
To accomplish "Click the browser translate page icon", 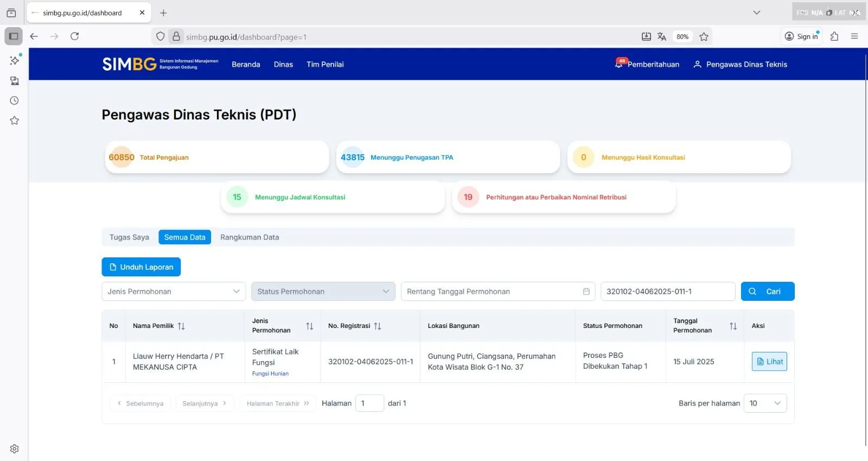I will pyautogui.click(x=661, y=37).
